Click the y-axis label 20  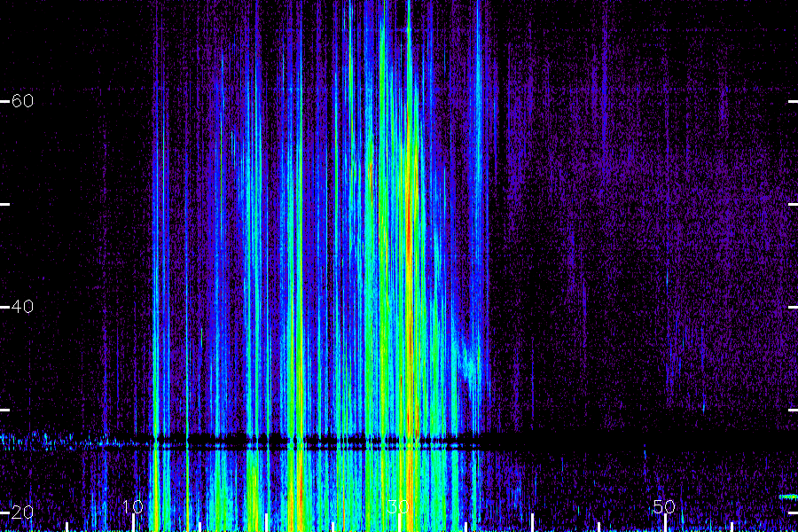[22, 512]
